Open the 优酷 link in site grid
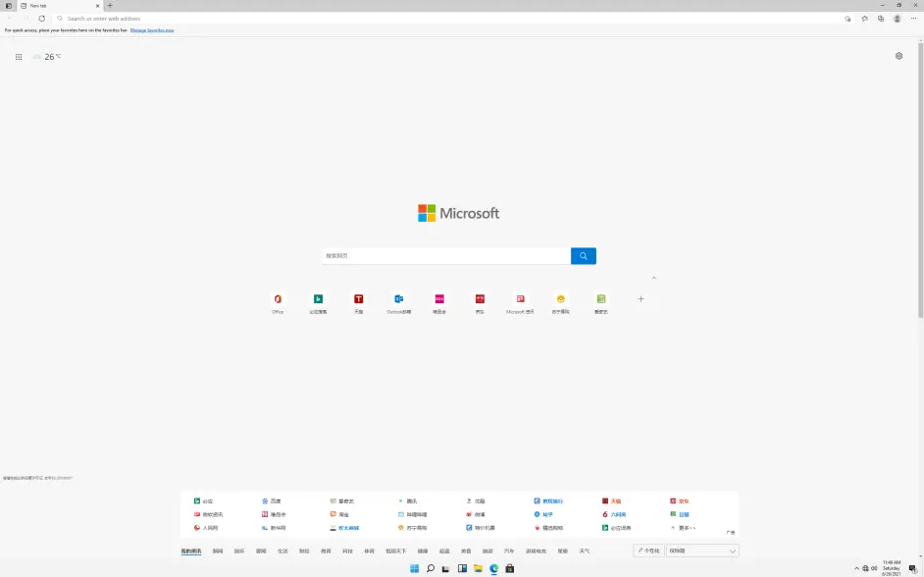This screenshot has width=924, height=577. click(476, 501)
